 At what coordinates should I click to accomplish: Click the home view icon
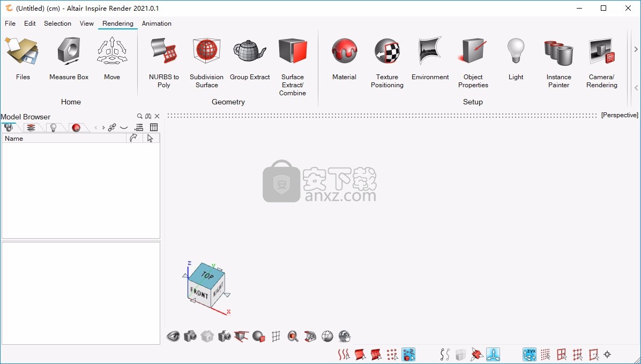point(207,336)
